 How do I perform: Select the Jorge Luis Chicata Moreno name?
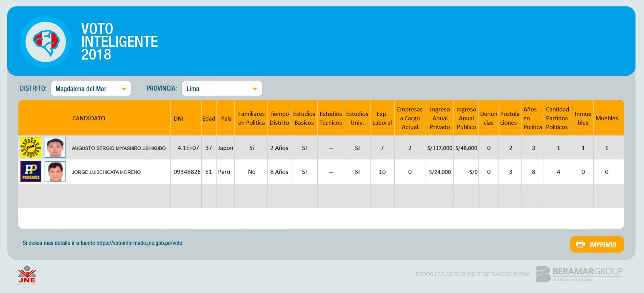pyautogui.click(x=106, y=172)
